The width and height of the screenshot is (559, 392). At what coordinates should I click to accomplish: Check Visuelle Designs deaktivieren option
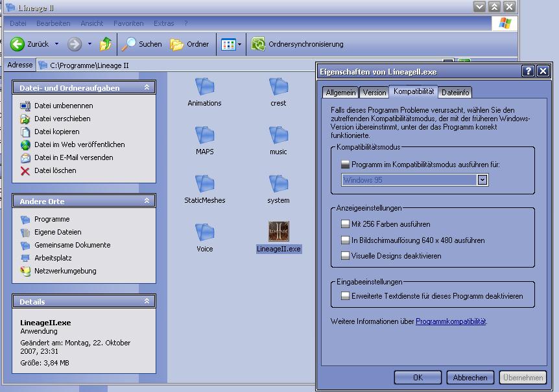coord(345,256)
